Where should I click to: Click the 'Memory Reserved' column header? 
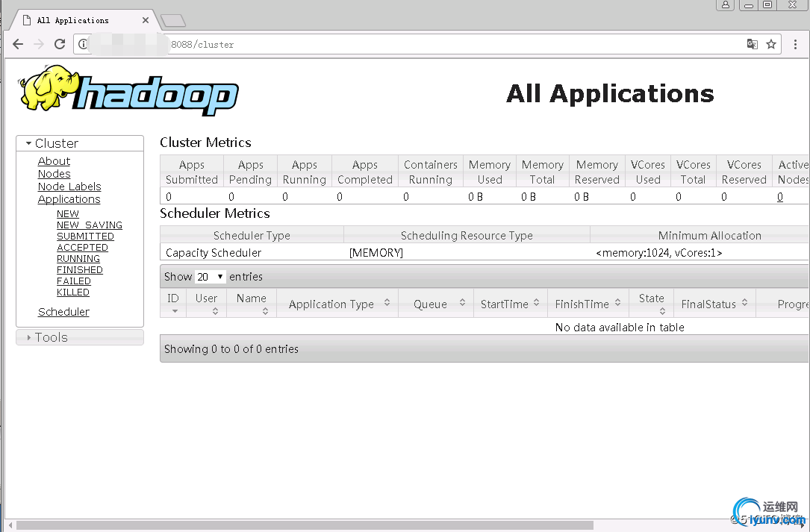(x=597, y=172)
